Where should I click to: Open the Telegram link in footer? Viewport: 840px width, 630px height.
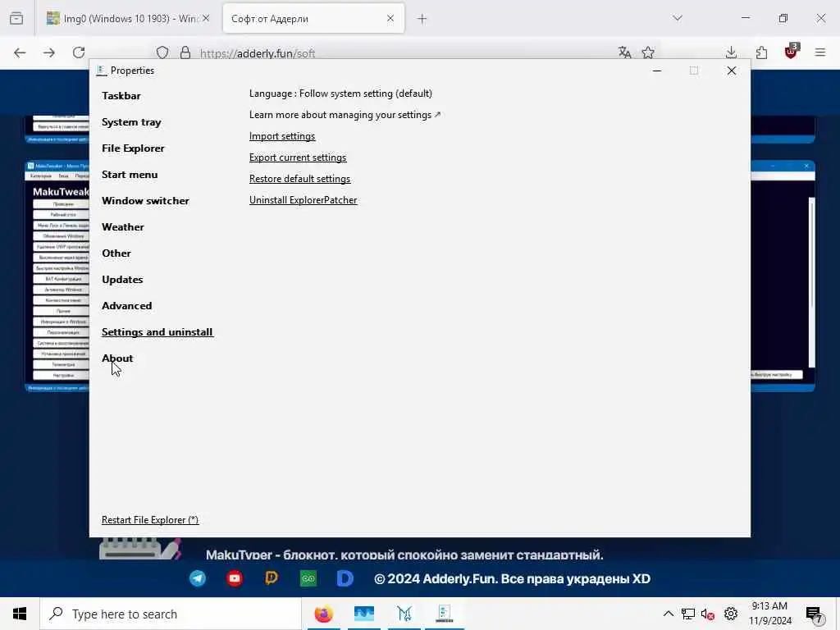point(198,578)
